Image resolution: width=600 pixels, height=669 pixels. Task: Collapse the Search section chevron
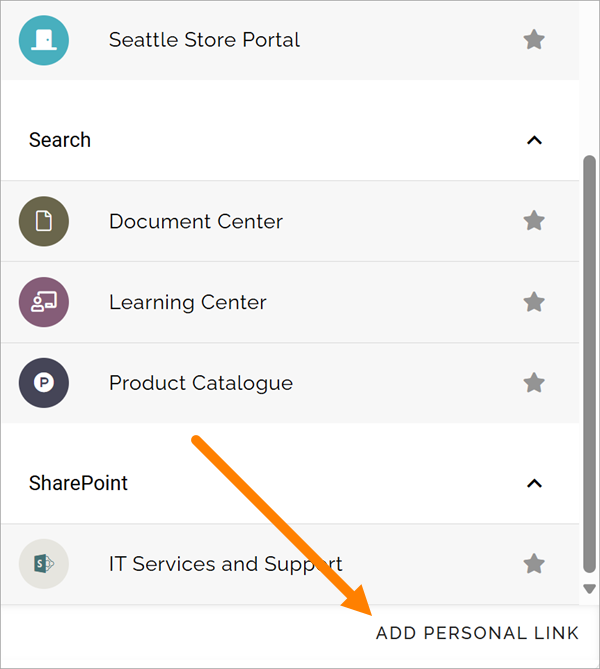[534, 140]
